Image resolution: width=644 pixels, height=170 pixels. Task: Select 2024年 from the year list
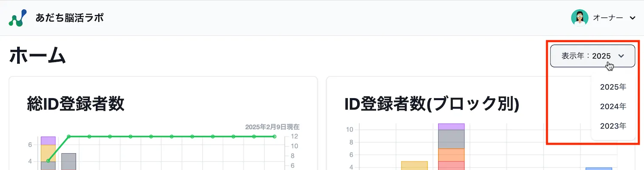tap(613, 106)
